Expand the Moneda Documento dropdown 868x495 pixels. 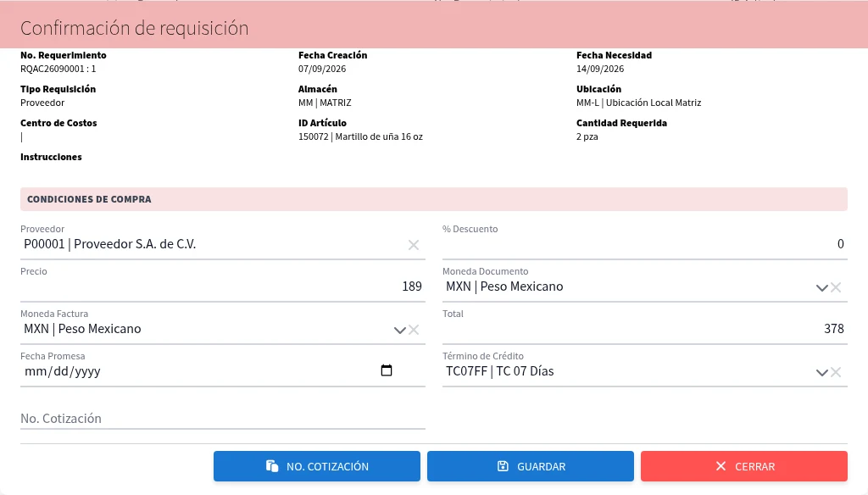(x=821, y=287)
